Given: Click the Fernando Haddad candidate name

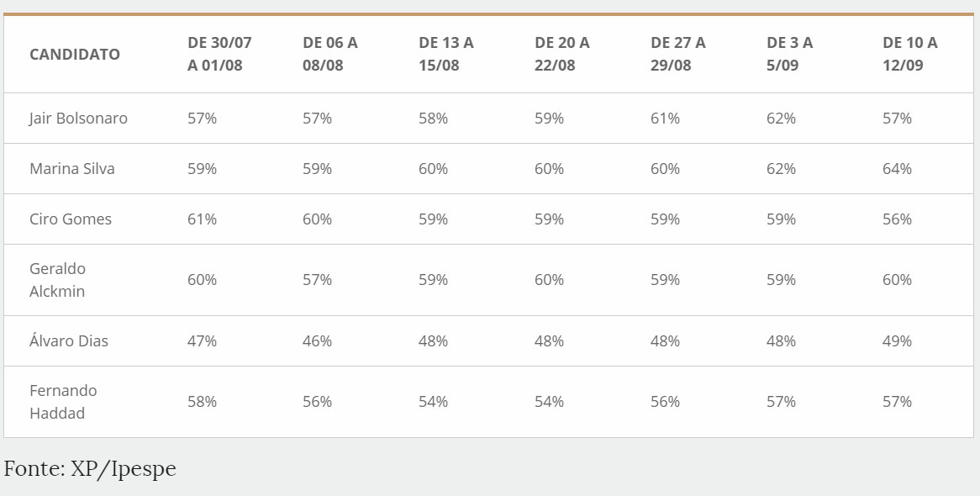Looking at the screenshot, I should tap(63, 402).
